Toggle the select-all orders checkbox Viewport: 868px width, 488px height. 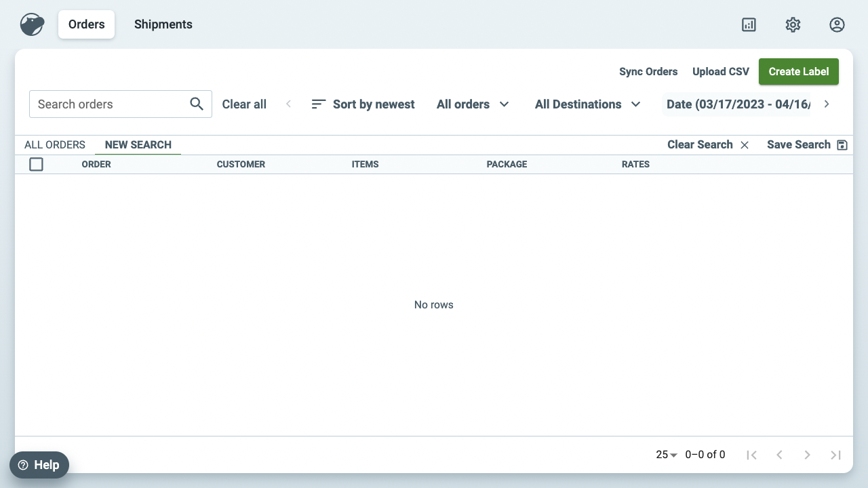[x=36, y=164]
